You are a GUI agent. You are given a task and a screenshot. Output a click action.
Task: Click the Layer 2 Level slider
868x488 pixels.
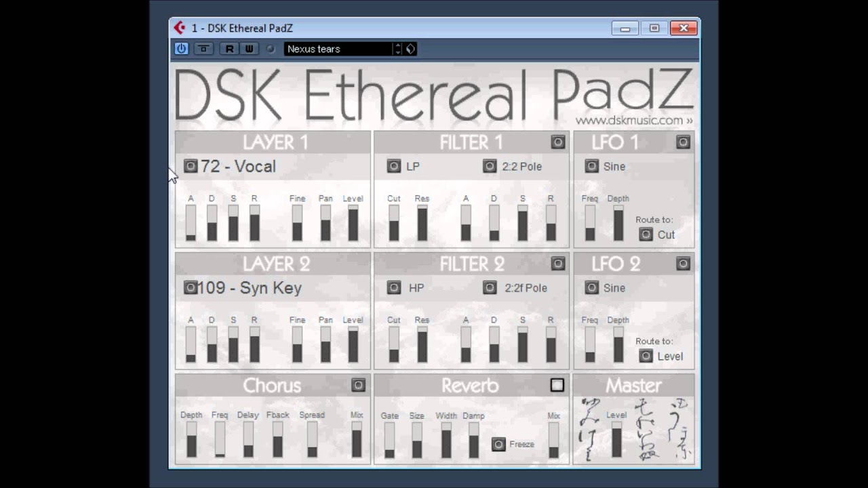point(353,344)
